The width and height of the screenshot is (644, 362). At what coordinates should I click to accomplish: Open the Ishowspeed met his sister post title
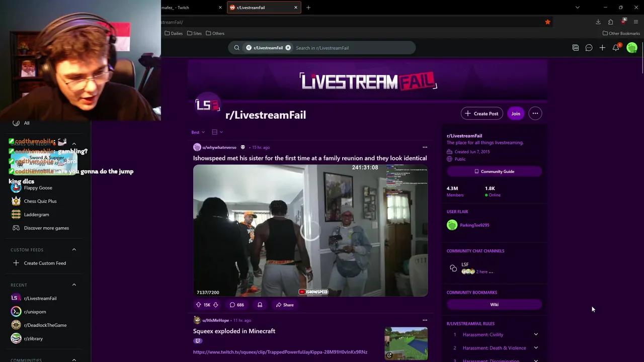coord(310,158)
